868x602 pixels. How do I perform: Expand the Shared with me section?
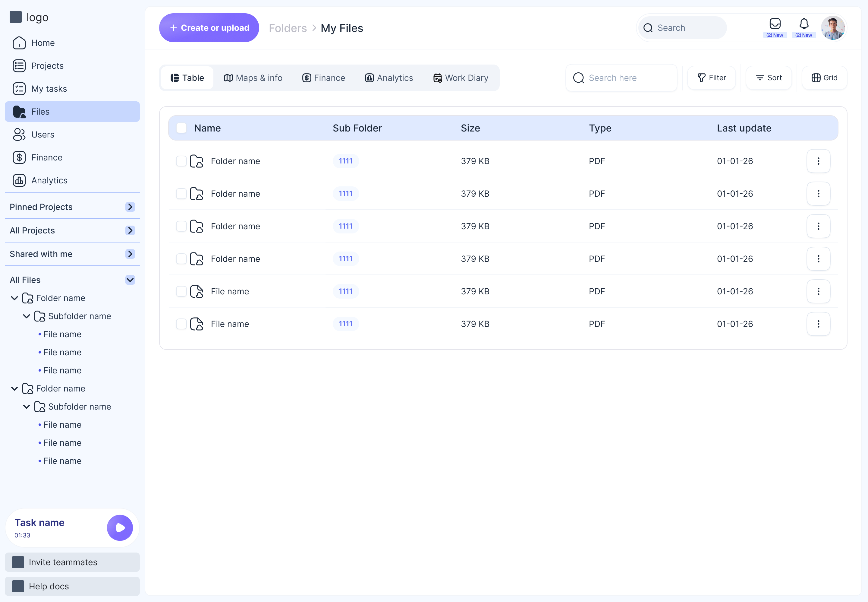click(130, 254)
